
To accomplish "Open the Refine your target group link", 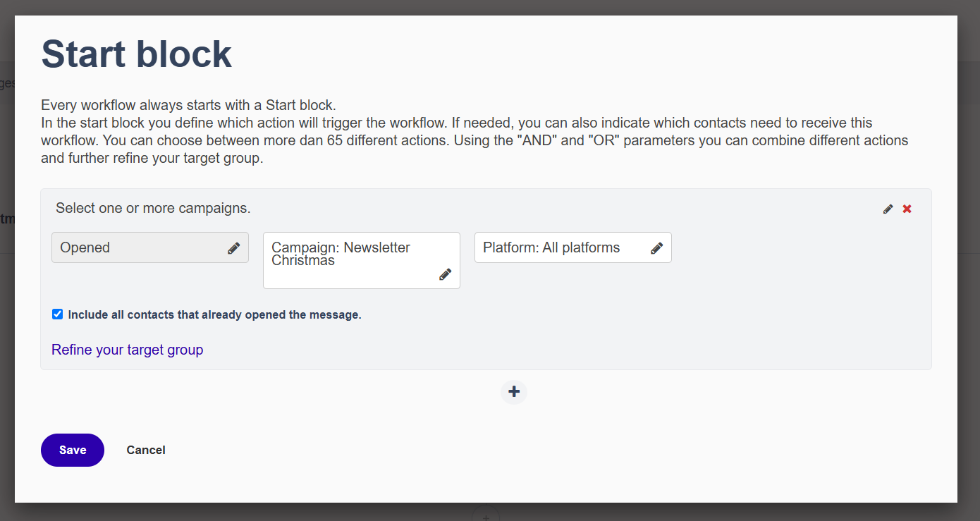I will coord(128,350).
